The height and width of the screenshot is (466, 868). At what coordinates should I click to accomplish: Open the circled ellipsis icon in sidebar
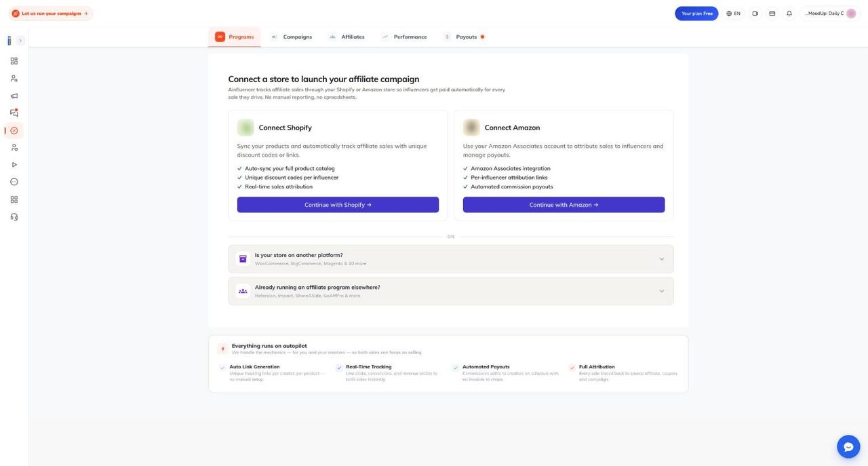coord(14,182)
